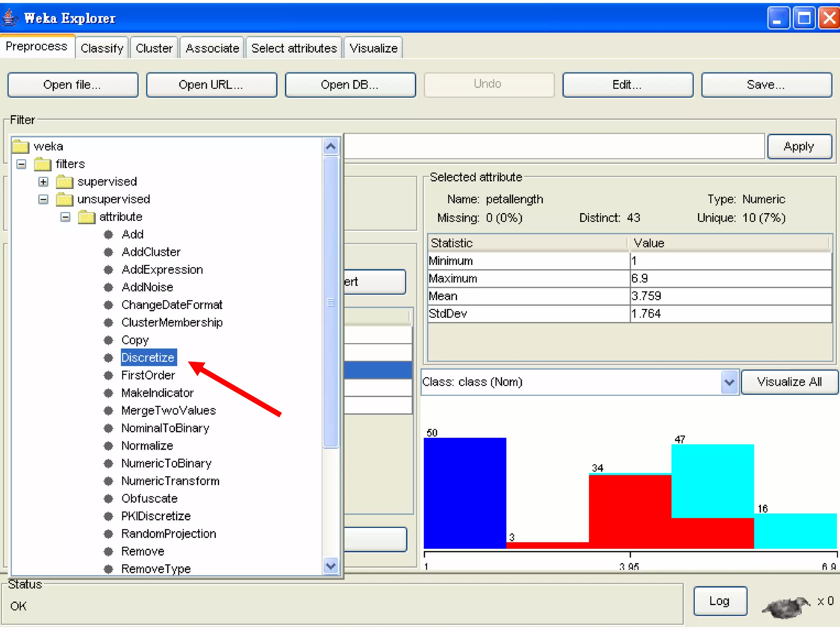Collapse the attribute folder node
Image resolution: width=840 pixels, height=630 pixels.
tap(65, 217)
